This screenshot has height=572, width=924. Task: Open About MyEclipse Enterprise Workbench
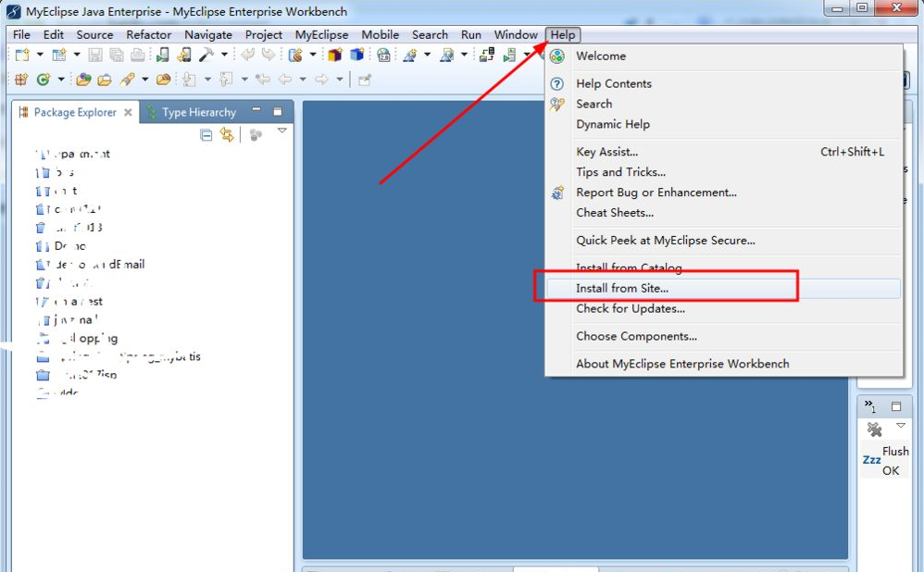pyautogui.click(x=724, y=364)
